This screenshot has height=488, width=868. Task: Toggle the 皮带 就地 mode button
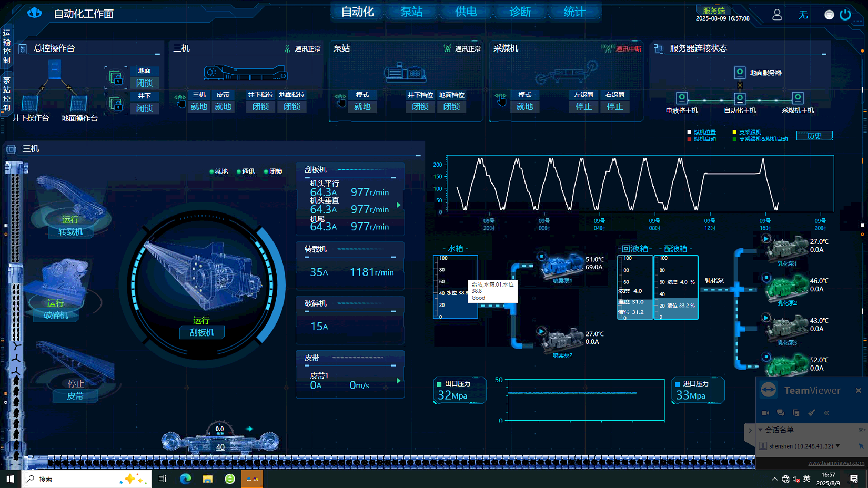223,107
